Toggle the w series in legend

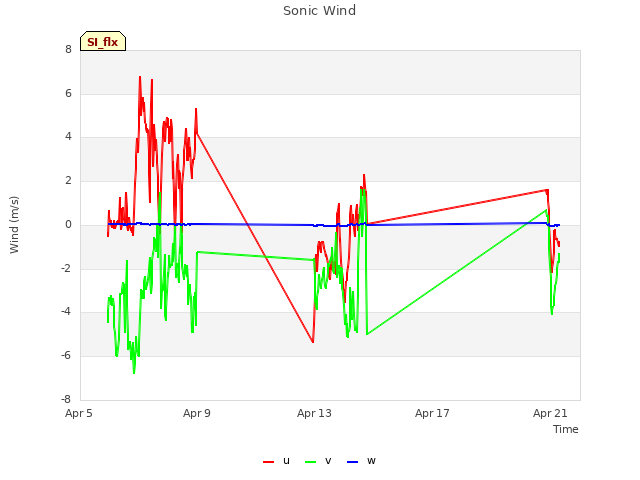[361, 461]
